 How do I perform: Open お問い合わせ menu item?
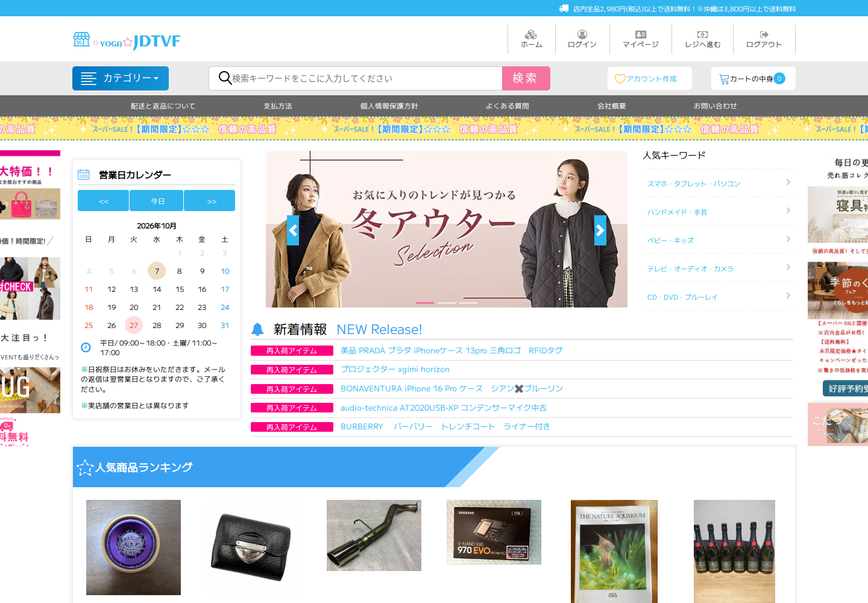pyautogui.click(x=715, y=106)
